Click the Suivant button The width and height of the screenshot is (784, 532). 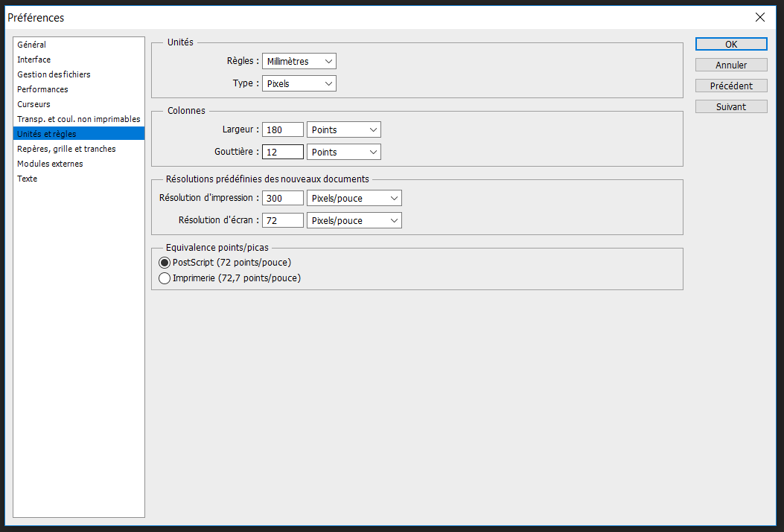[x=730, y=106]
